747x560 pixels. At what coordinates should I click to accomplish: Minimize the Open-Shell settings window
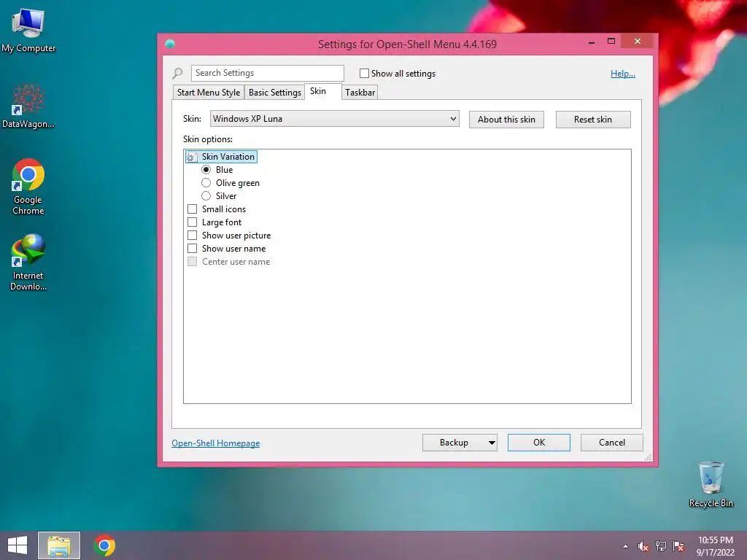[x=591, y=42]
